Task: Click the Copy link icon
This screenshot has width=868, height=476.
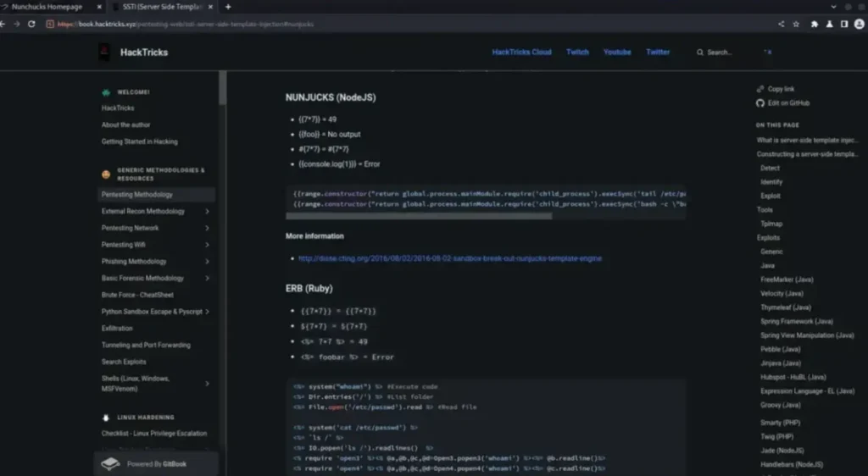Action: [760, 89]
